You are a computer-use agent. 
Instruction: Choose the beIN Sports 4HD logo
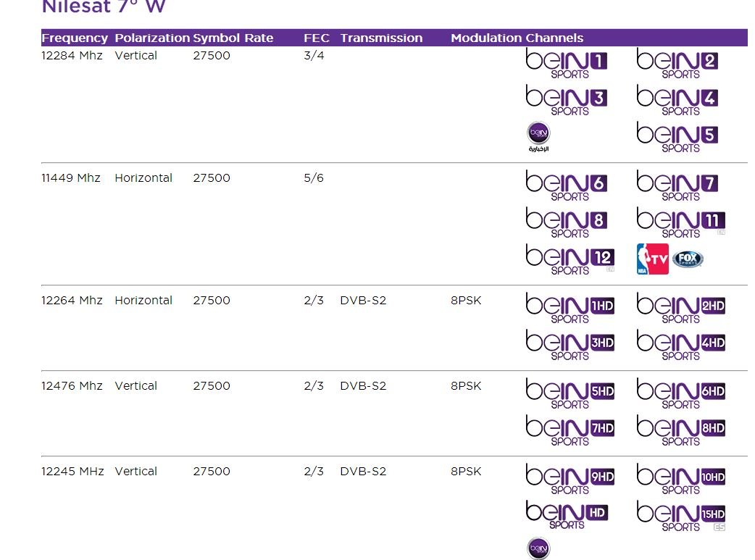click(681, 346)
